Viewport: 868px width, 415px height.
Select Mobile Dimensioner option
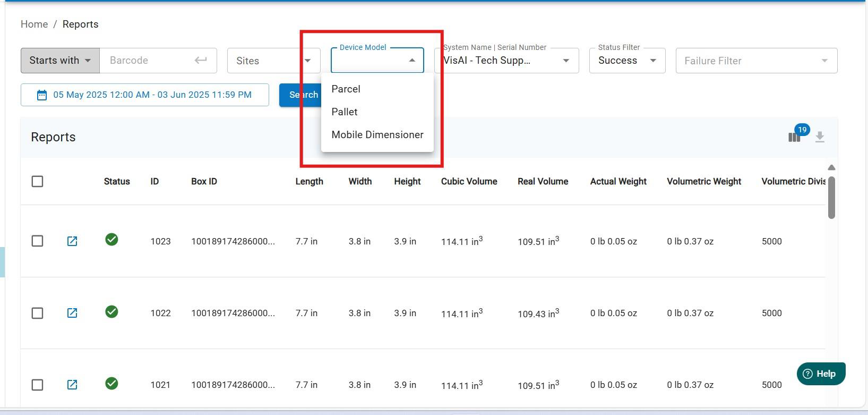377,135
